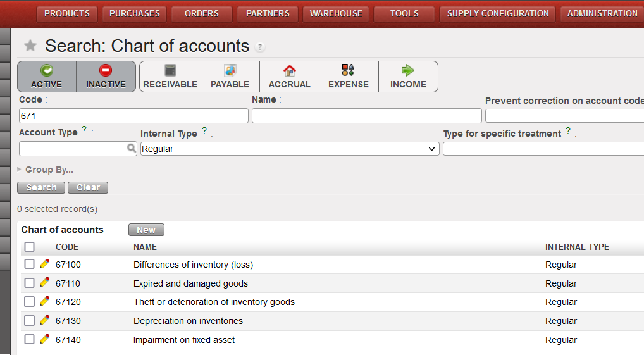This screenshot has width=644, height=355.
Task: Open 'Theft or deterioration of inventory goods'
Action: (x=214, y=302)
